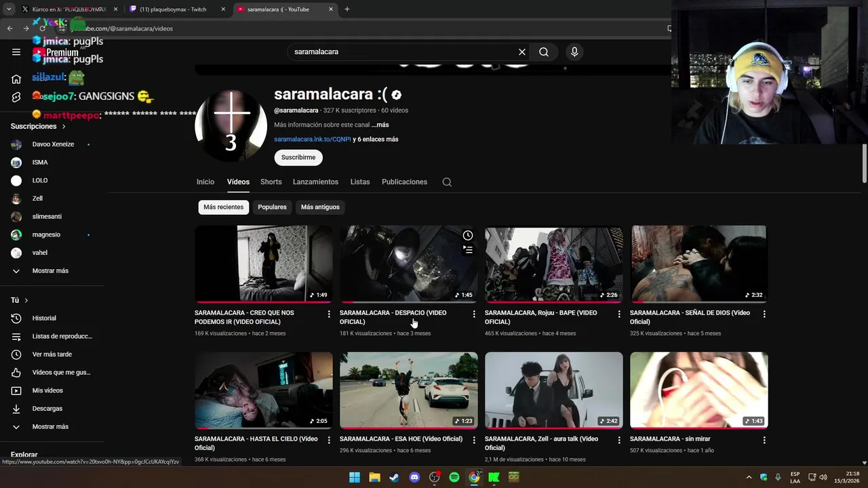
Task: Switch to Lanzamientos channel tab
Action: tap(315, 182)
